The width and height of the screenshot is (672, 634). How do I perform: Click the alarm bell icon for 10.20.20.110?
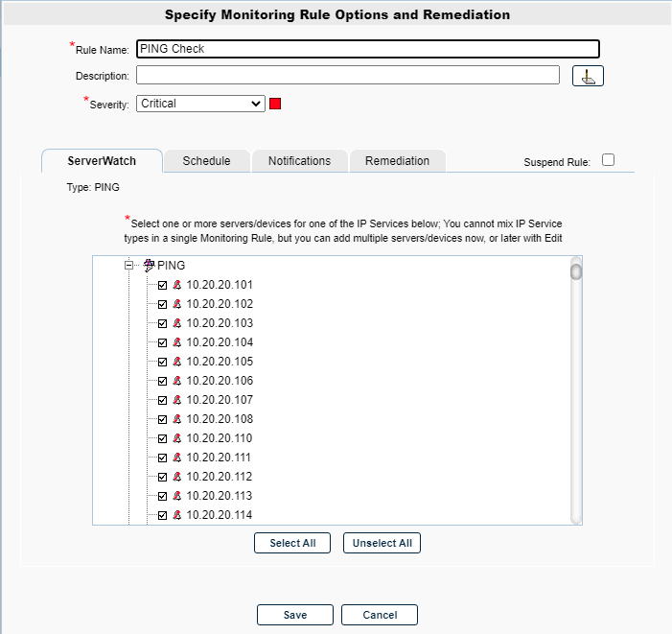coord(177,438)
